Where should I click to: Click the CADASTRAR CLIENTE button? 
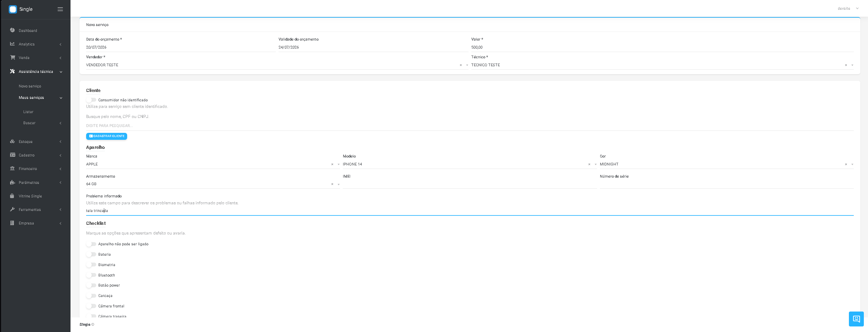[107, 136]
